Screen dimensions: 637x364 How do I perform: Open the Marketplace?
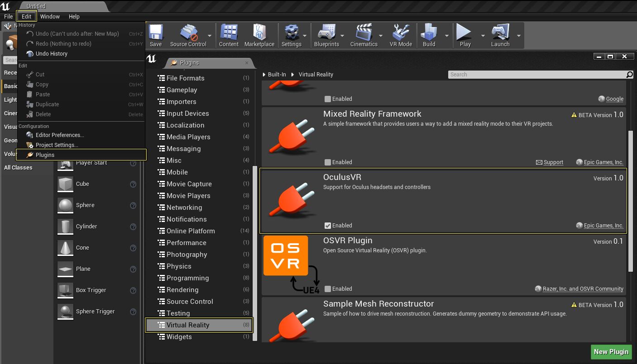point(259,35)
